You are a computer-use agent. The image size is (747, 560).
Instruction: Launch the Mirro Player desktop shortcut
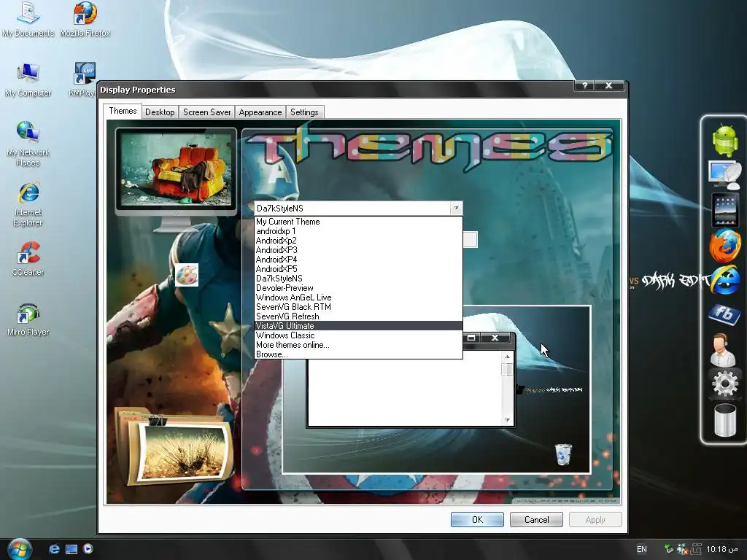tap(28, 319)
